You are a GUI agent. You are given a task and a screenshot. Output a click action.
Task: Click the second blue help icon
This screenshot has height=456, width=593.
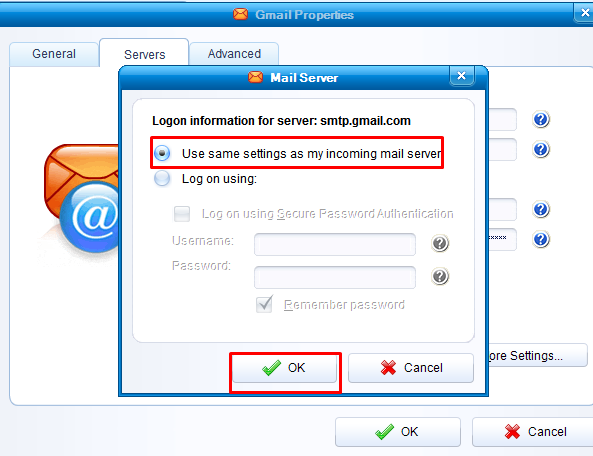coord(541,149)
